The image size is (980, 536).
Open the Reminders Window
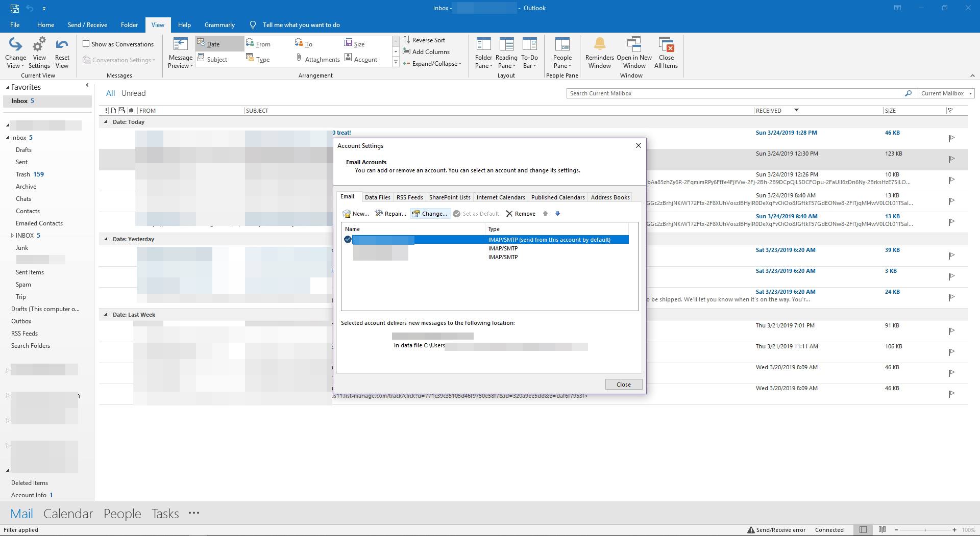(600, 53)
